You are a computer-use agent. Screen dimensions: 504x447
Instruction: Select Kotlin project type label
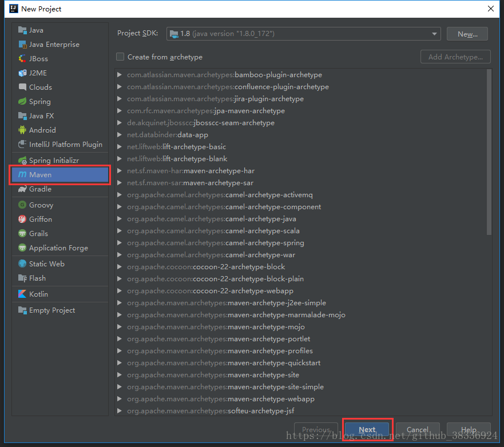pyautogui.click(x=38, y=294)
